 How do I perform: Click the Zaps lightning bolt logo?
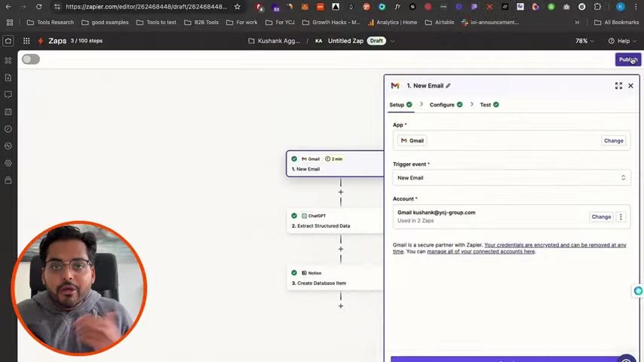(41, 41)
